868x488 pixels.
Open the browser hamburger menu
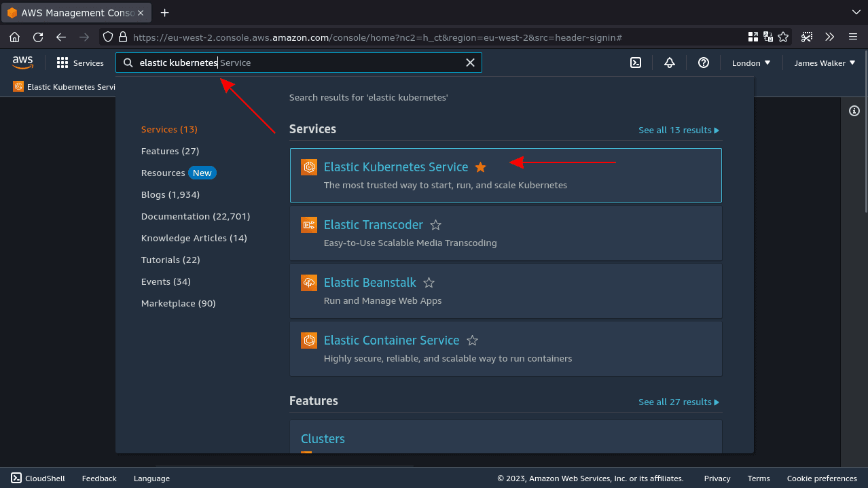coord(853,37)
